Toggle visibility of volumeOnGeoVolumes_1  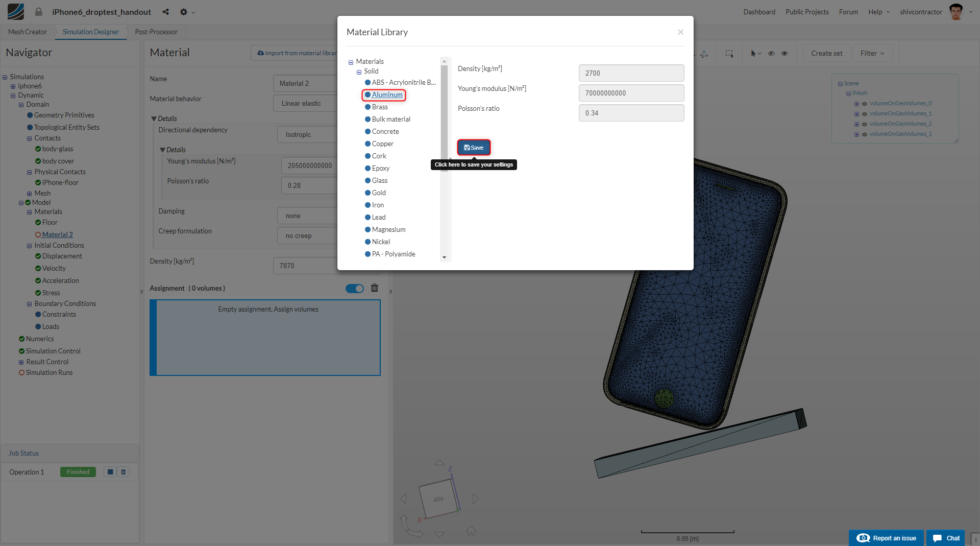pos(864,114)
